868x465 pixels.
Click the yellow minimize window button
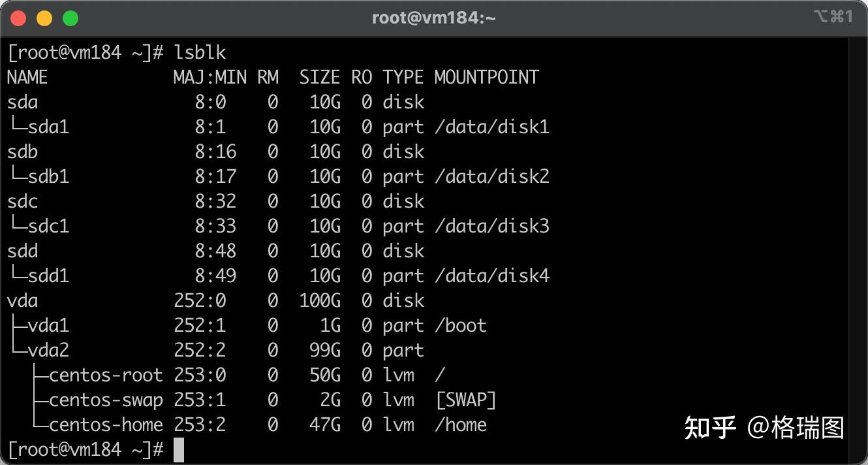44,18
